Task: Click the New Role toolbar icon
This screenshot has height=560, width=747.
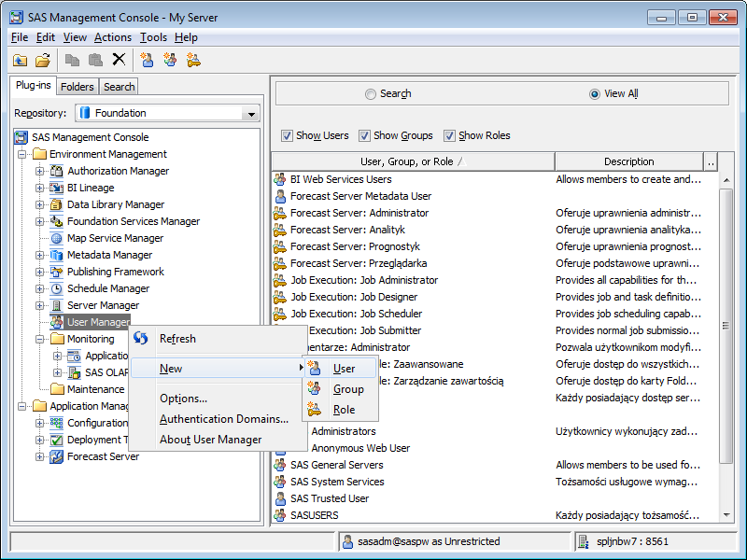Action: (x=193, y=60)
